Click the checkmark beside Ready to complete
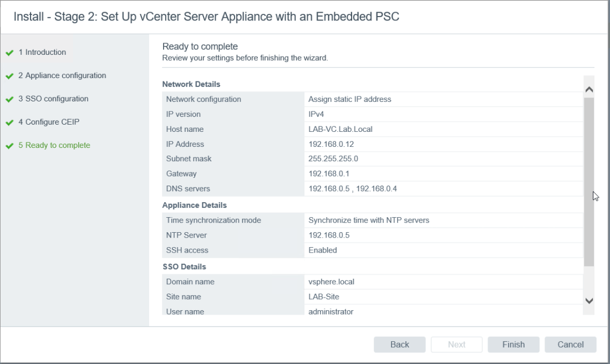The height and width of the screenshot is (364, 610). click(9, 146)
